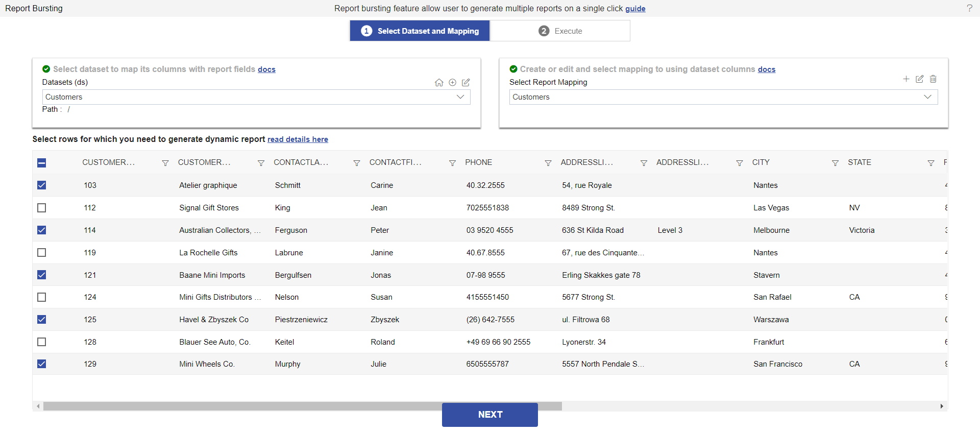Toggle the select-all header checkbox
Image resolution: width=980 pixels, height=433 pixels.
42,163
